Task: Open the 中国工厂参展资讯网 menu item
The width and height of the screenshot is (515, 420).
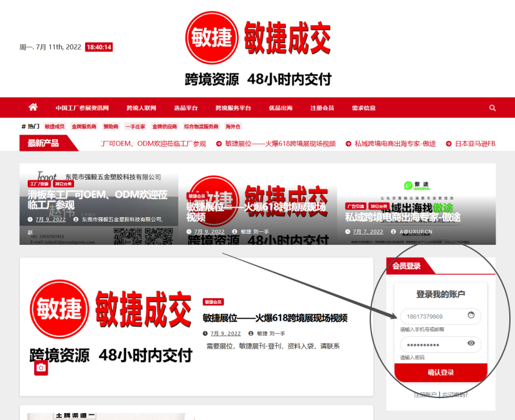Action: (x=82, y=108)
